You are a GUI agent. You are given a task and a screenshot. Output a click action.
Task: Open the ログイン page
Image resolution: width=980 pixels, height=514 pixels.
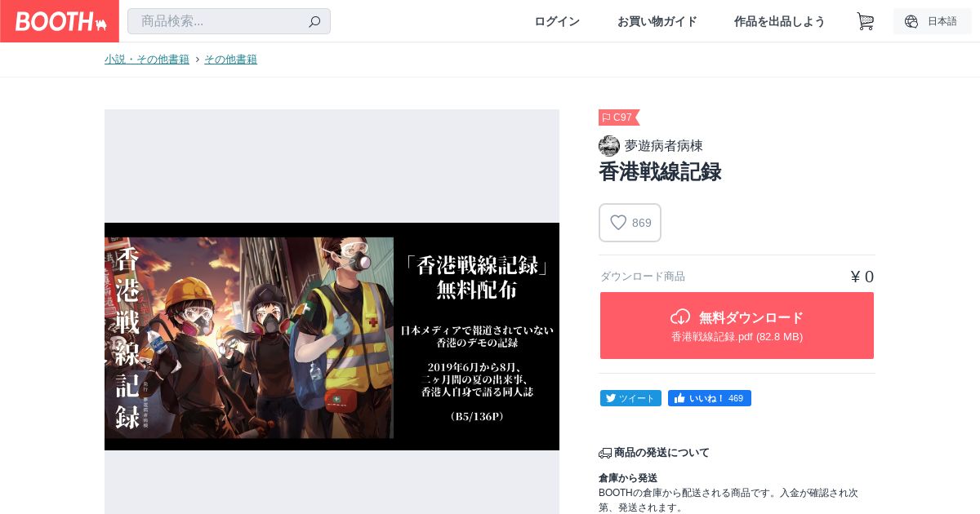[x=557, y=21]
